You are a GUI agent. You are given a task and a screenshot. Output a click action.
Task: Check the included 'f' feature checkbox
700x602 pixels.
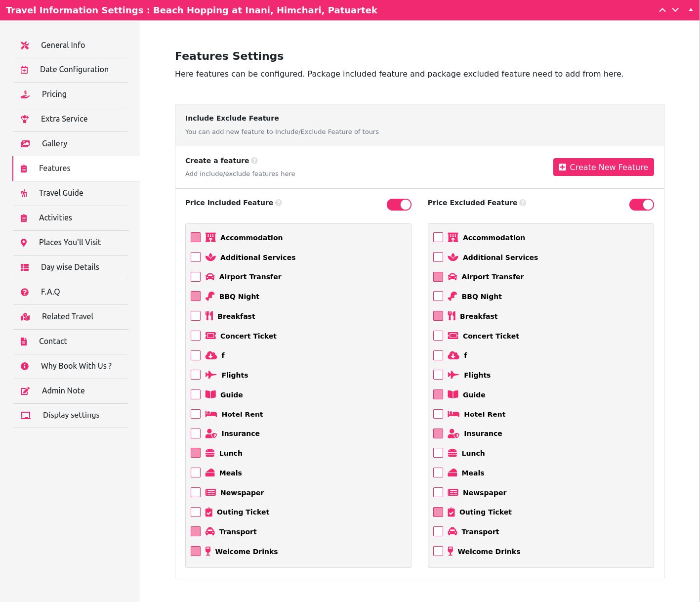[196, 355]
